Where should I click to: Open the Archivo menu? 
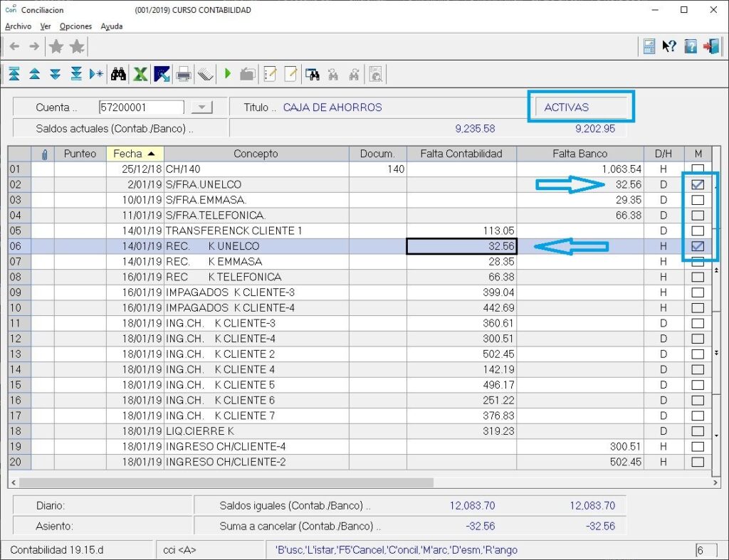[18, 26]
